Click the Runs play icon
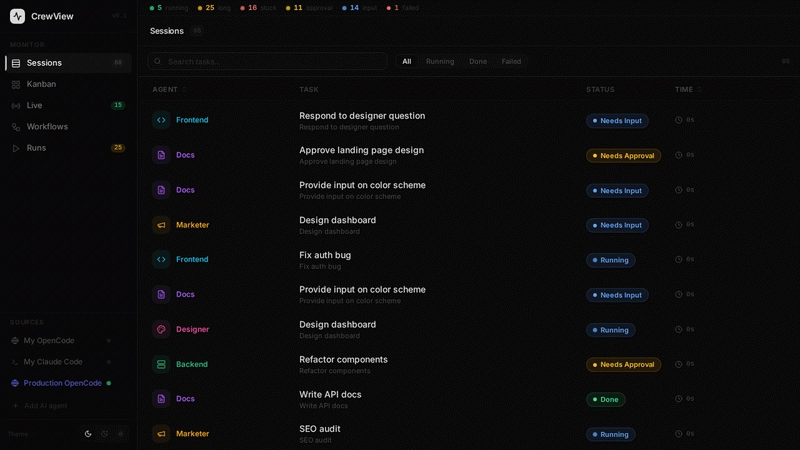800x450 pixels. [16, 148]
